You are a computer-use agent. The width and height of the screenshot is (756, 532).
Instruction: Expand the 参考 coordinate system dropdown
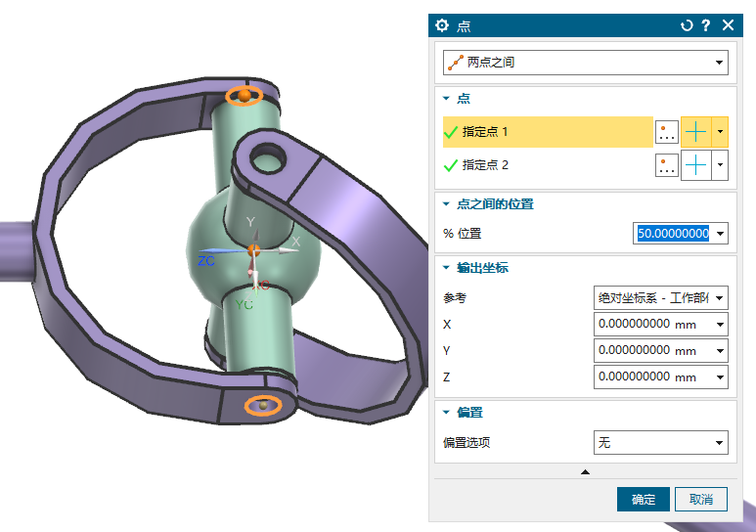click(x=661, y=297)
